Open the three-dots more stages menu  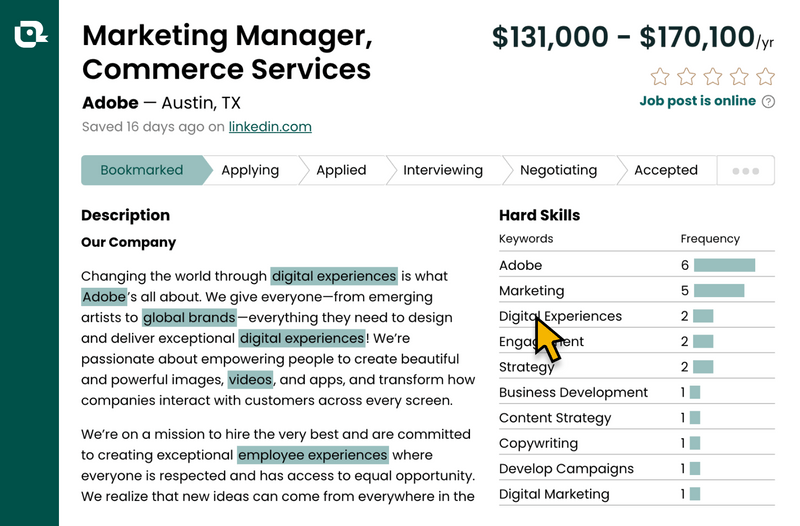coord(745,170)
